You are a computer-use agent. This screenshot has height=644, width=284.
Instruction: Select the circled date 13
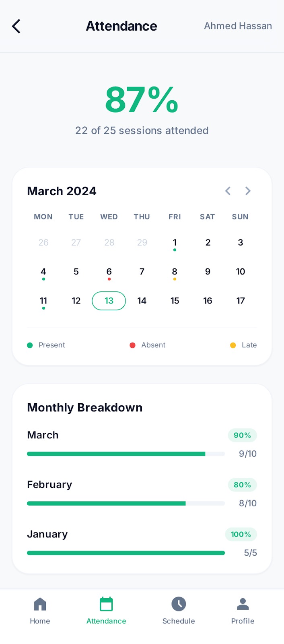[109, 301]
